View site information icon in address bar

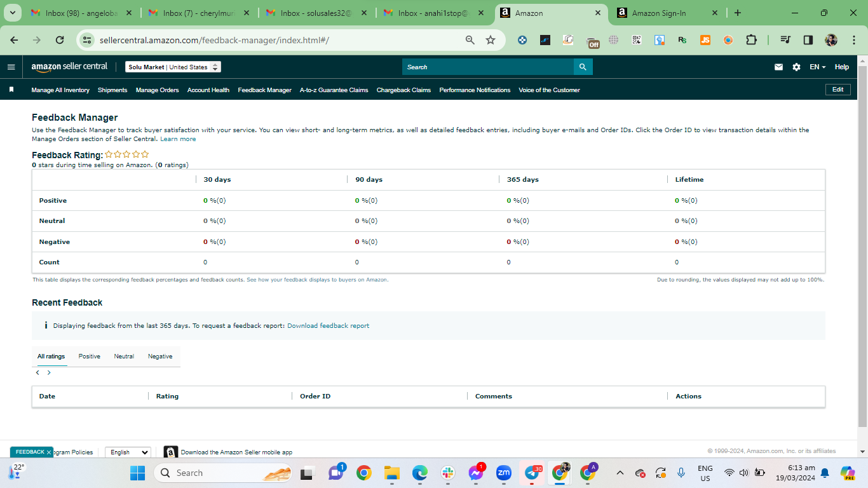88,40
